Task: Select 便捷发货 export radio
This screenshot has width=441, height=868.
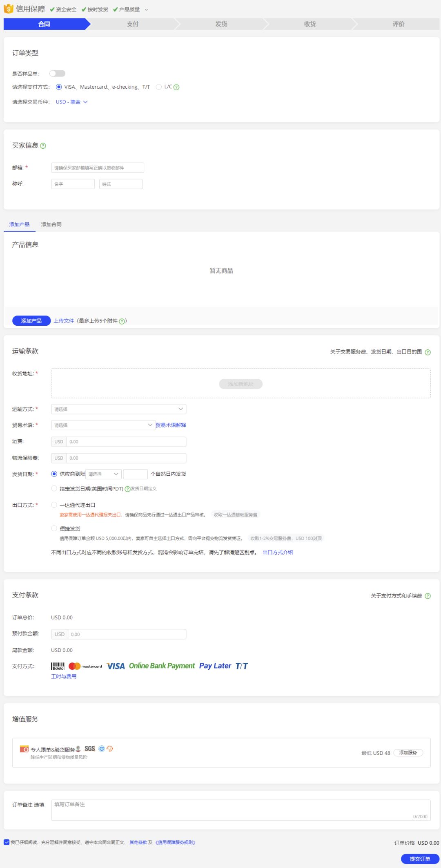Action: [54, 528]
